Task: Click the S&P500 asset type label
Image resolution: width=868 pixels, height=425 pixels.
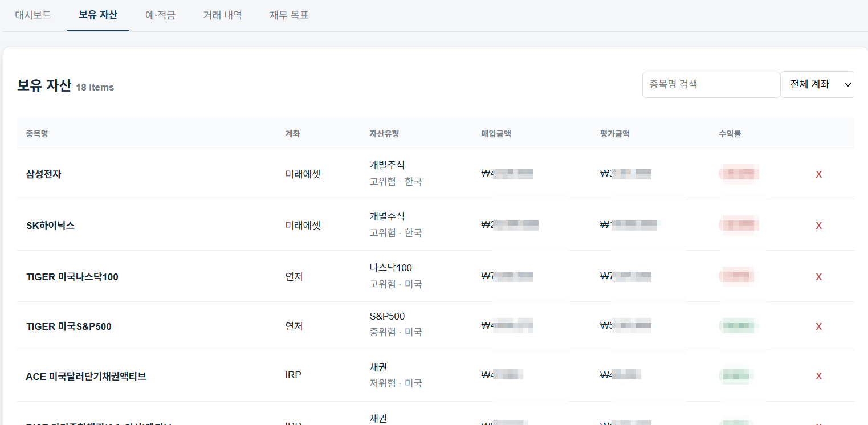Action: (387, 316)
